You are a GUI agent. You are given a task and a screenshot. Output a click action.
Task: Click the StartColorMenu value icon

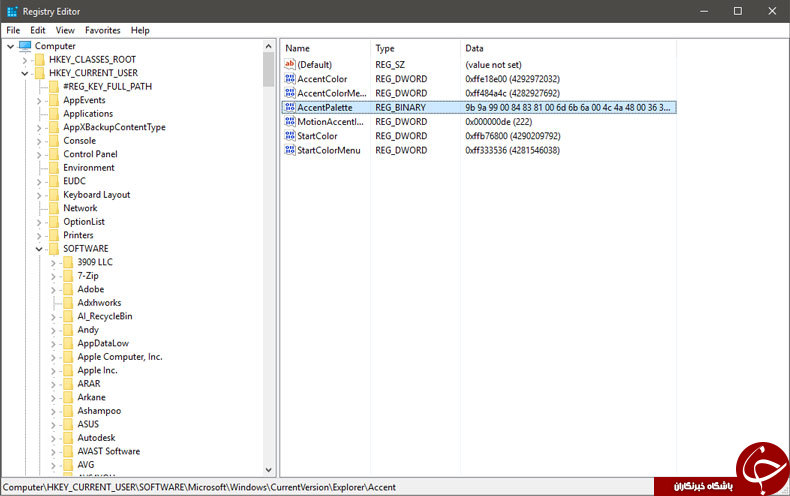(x=290, y=150)
